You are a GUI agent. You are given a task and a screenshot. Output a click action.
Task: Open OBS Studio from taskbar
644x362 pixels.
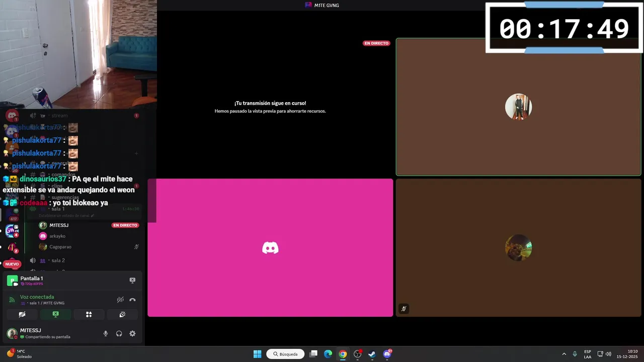(357, 354)
